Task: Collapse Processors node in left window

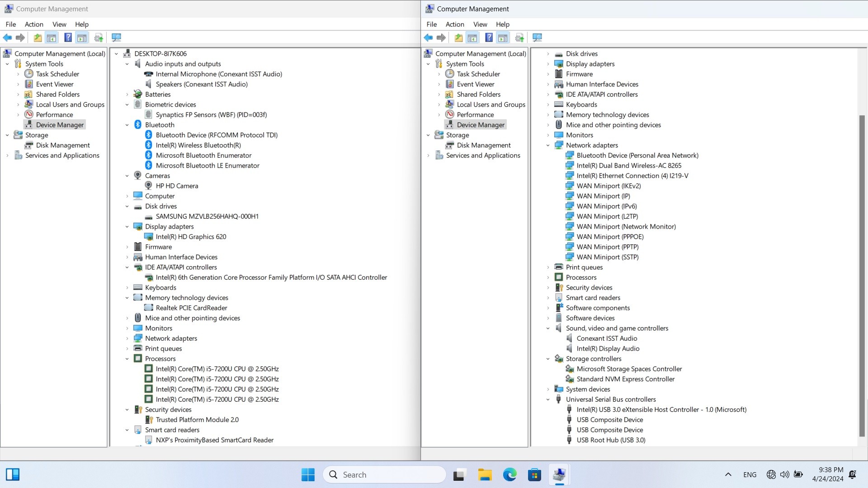Action: [127, 359]
